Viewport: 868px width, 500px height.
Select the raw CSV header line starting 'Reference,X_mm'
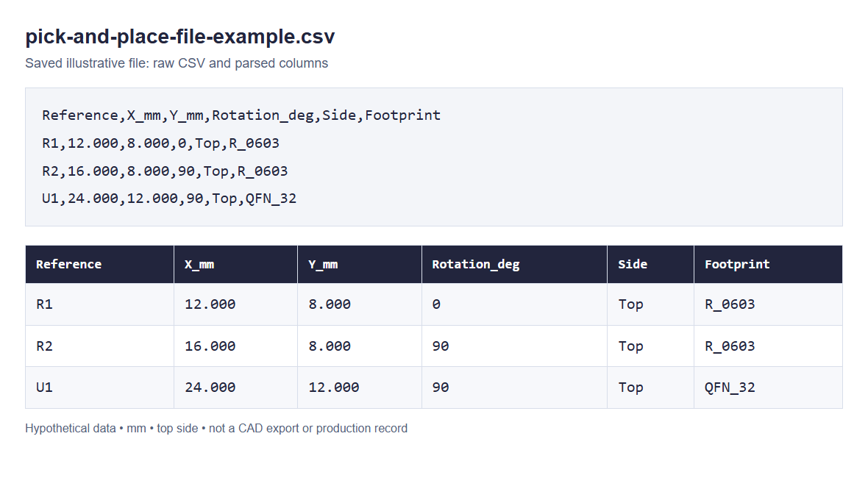pos(241,115)
